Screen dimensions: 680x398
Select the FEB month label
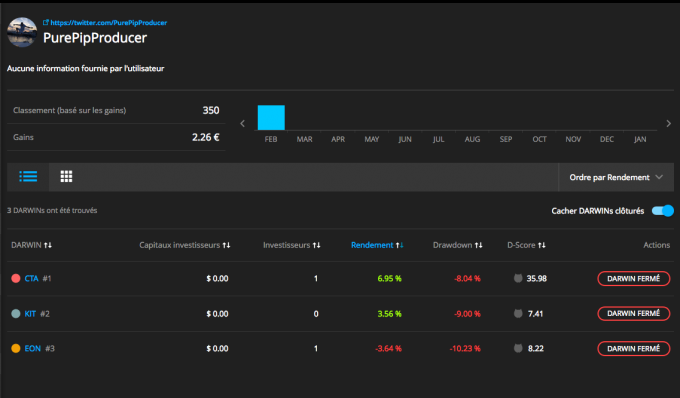point(271,139)
